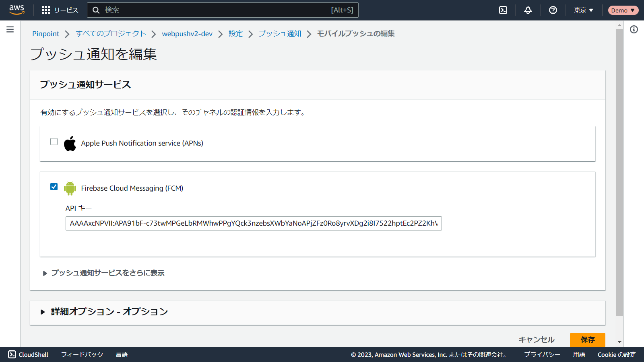This screenshot has height=362, width=644.
Task: Click the 保存 button
Action: 587,339
